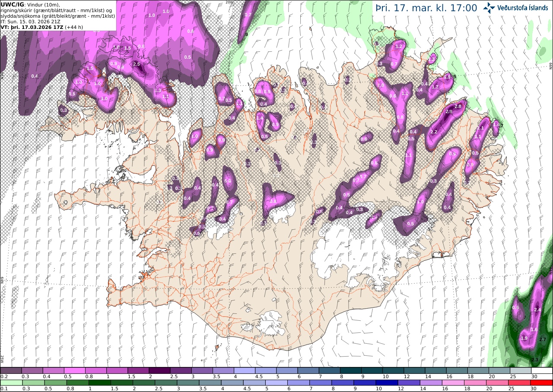Viewport: 553px width, 392px height.
Task: Pick the dark green lower swatch starting at 1
Action: point(100,383)
